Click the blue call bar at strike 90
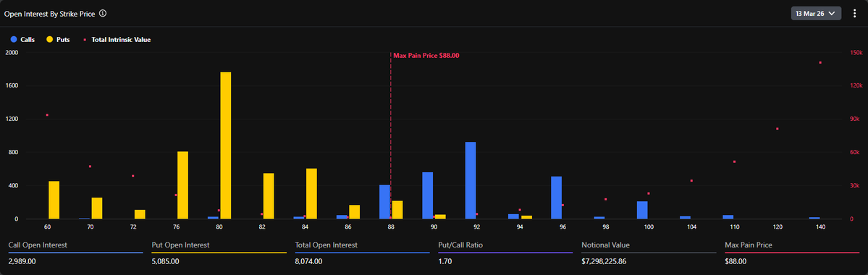Image resolution: width=868 pixels, height=275 pixels. 427,195
